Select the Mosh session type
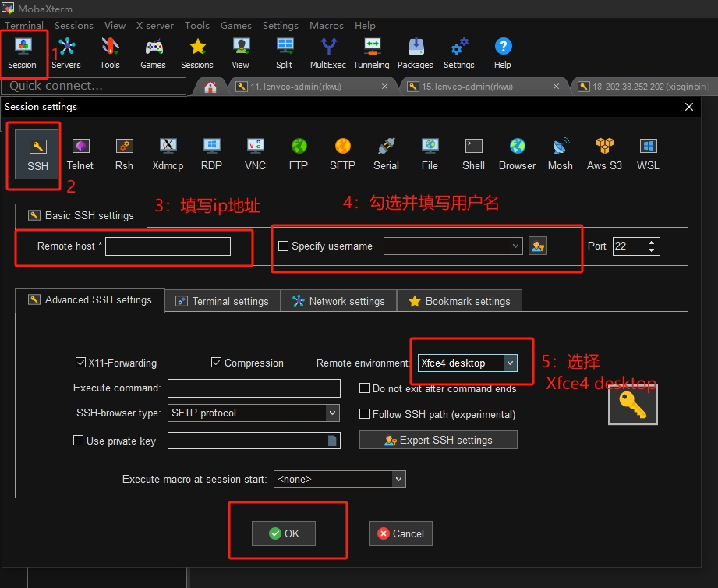This screenshot has width=718, height=588. click(561, 154)
